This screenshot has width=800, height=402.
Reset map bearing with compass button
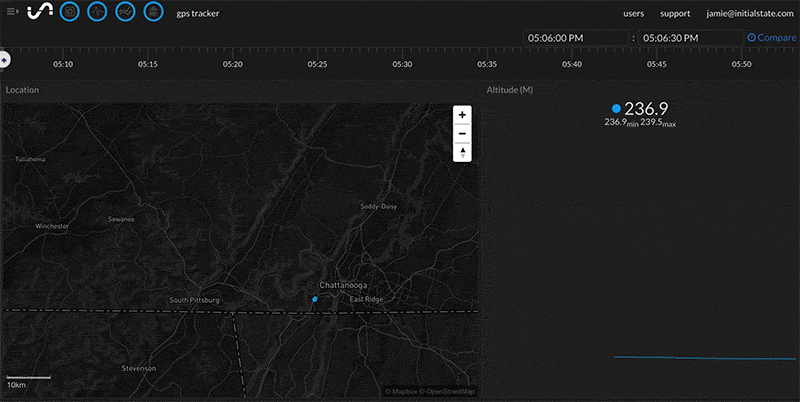(x=462, y=152)
